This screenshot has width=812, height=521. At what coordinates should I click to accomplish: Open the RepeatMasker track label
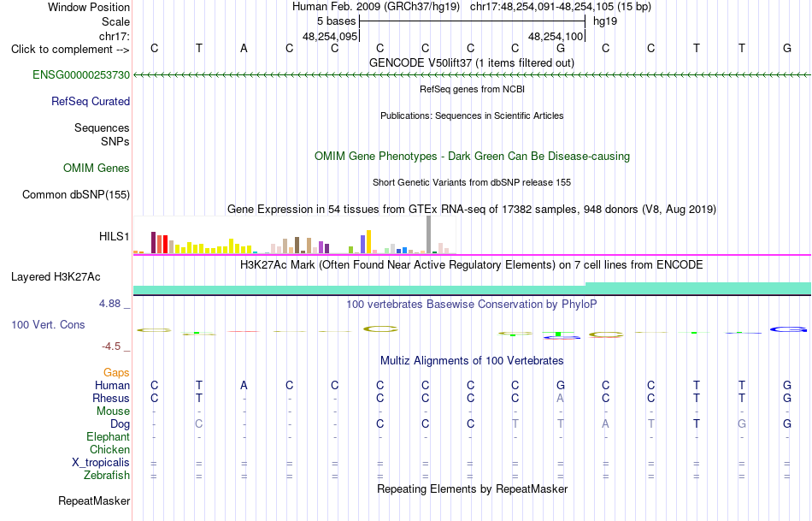point(94,500)
